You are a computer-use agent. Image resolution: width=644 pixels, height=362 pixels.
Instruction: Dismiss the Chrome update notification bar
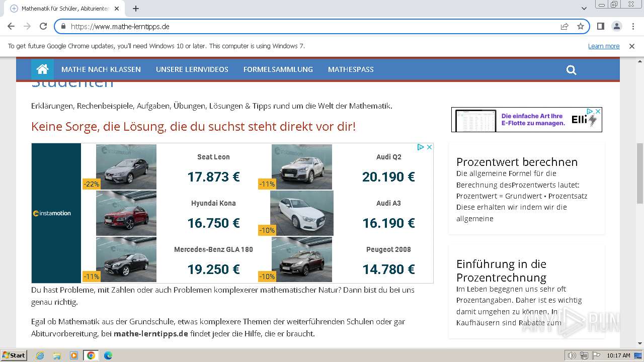pos(632,46)
